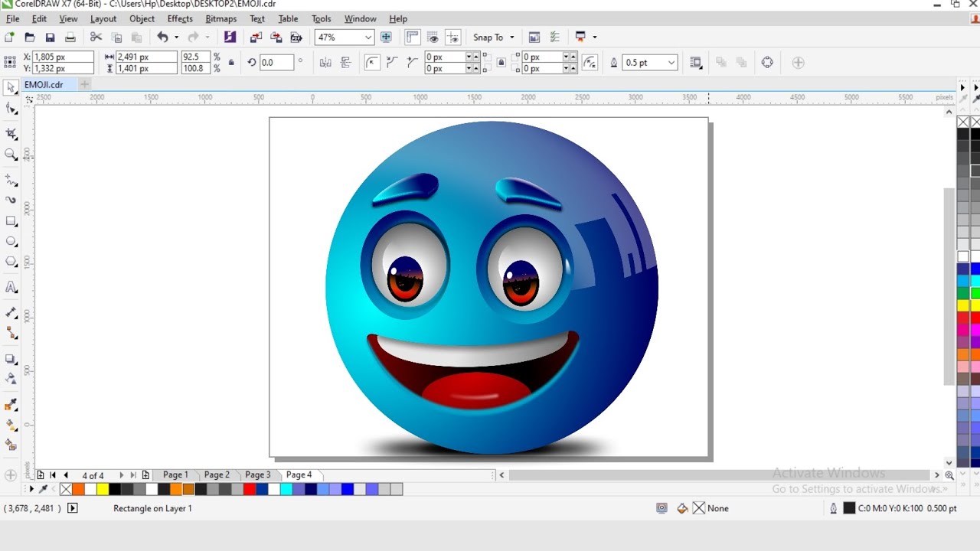Open the outline width dropdown
Image resolution: width=980 pixels, height=551 pixels.
click(671, 63)
